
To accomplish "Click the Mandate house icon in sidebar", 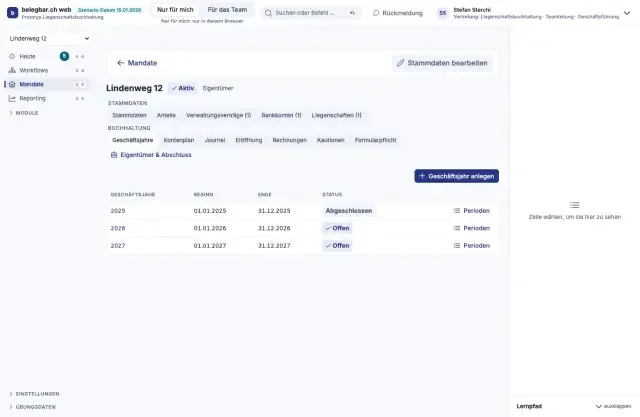I will pos(12,84).
